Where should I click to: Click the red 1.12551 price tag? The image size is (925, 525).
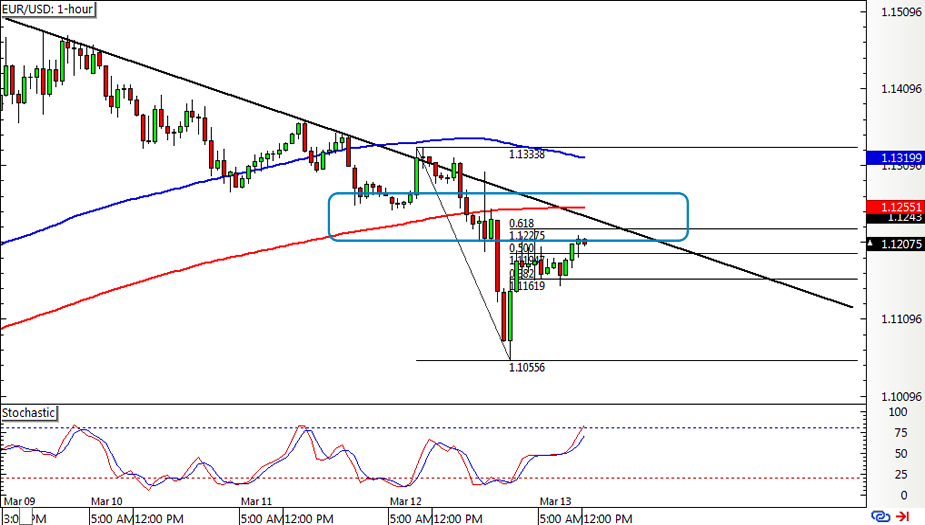point(896,207)
